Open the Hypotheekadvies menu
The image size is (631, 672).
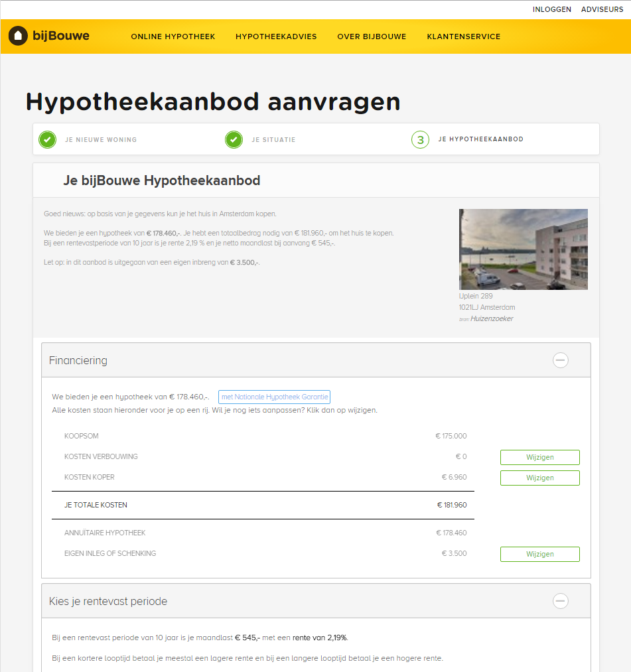276,37
